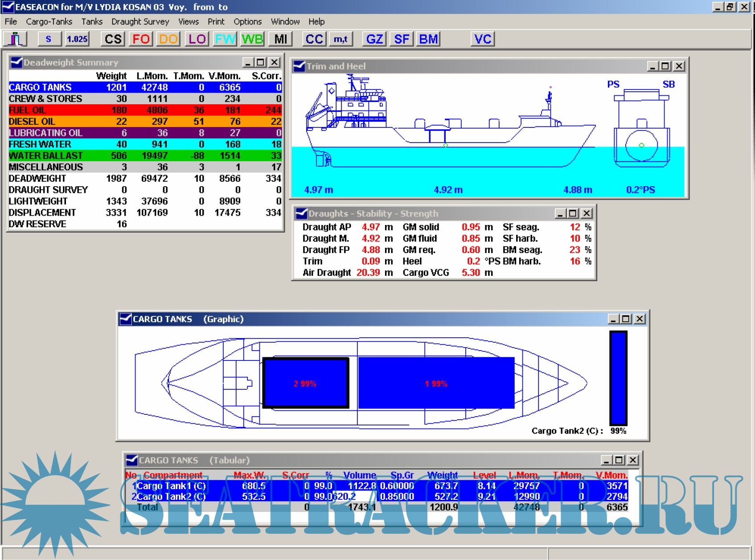Click the SF shear force toolbar icon
The height and width of the screenshot is (560, 755).
click(x=402, y=39)
